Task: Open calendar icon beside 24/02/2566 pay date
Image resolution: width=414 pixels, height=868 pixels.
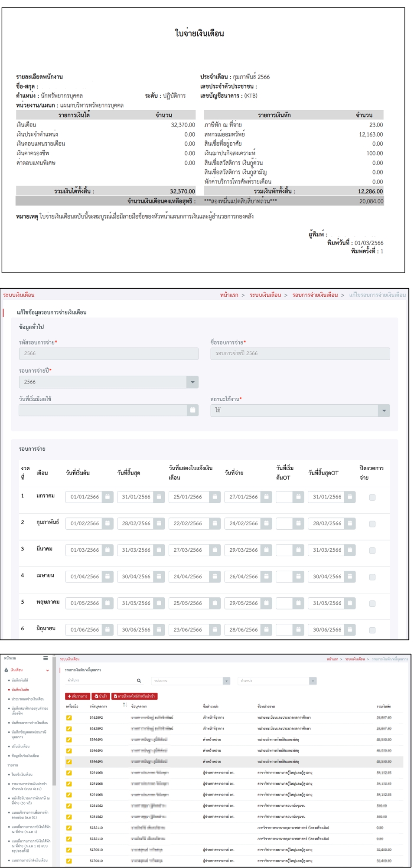Action: point(267,523)
